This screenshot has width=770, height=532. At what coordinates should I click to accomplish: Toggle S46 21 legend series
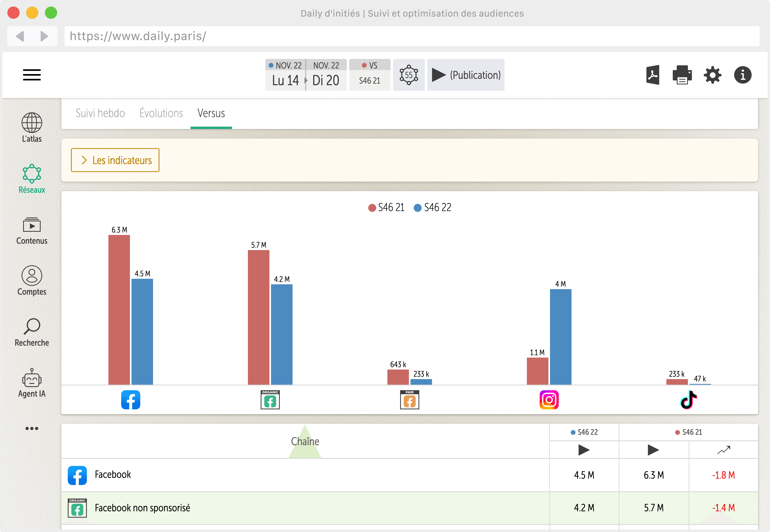coord(386,208)
